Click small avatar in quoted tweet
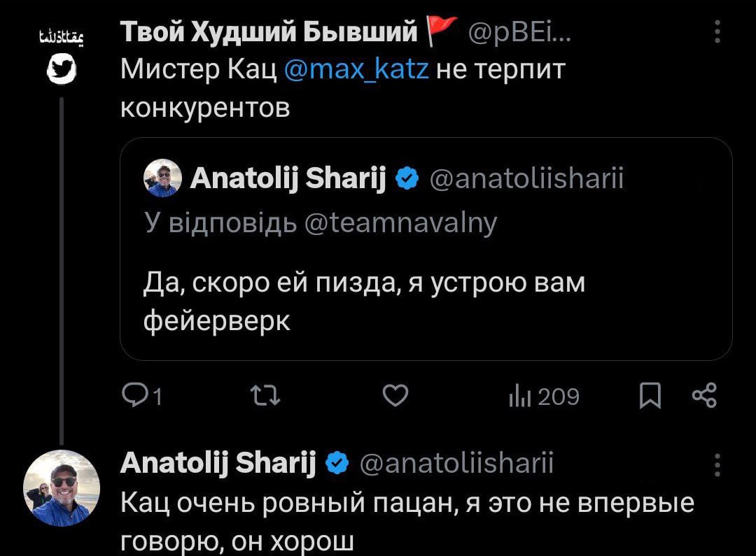756x556 pixels. [162, 179]
